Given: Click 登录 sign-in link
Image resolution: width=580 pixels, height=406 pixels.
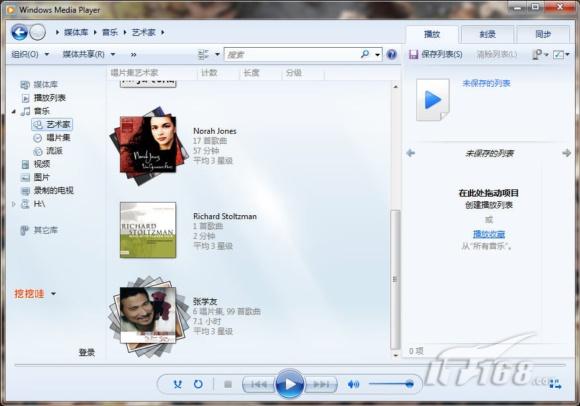Looking at the screenshot, I should tap(87, 352).
